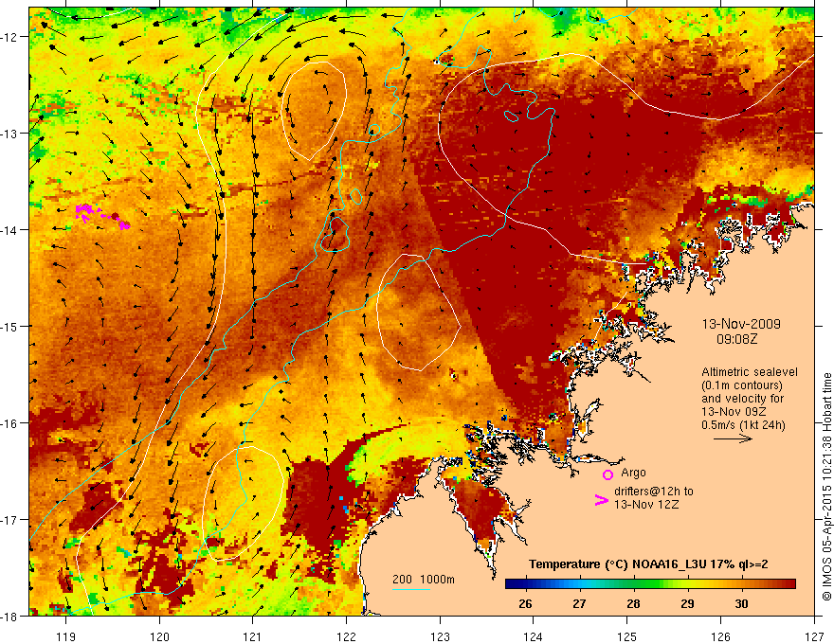This screenshot has height=644, width=834.
Task: Click the latitude axis label -17
Action: [x=9, y=519]
